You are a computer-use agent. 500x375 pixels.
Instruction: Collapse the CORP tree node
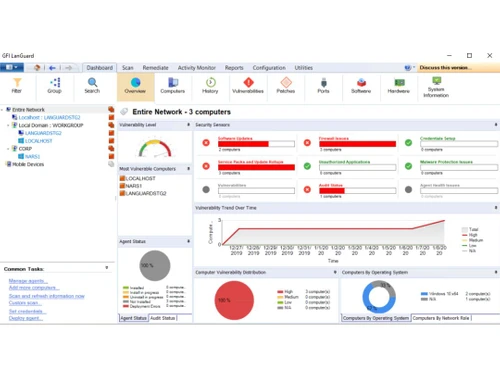tap(8, 149)
